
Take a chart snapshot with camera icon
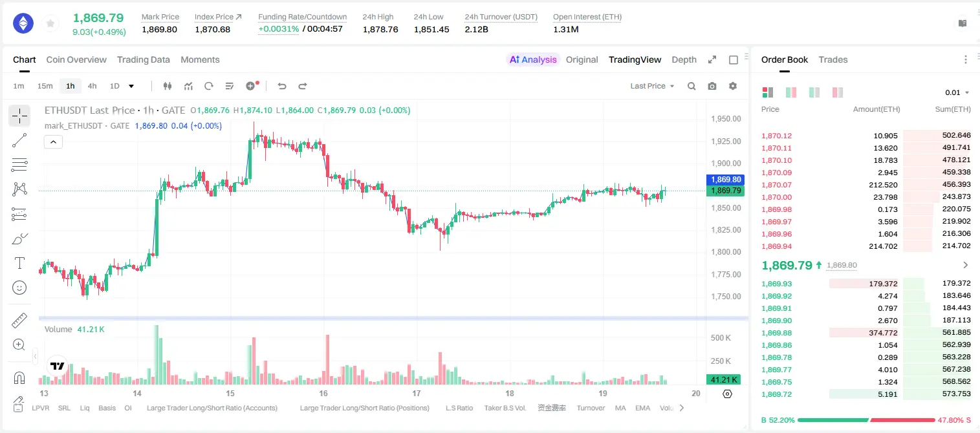click(712, 86)
